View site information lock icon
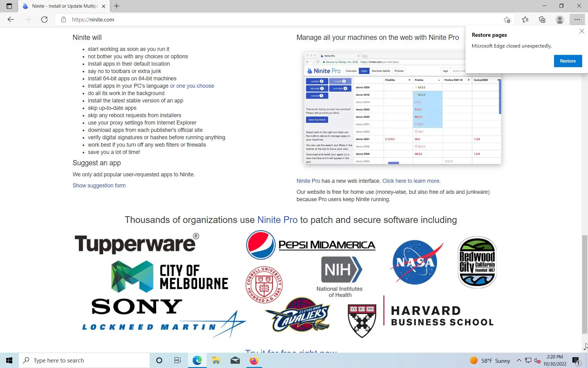 click(x=63, y=20)
